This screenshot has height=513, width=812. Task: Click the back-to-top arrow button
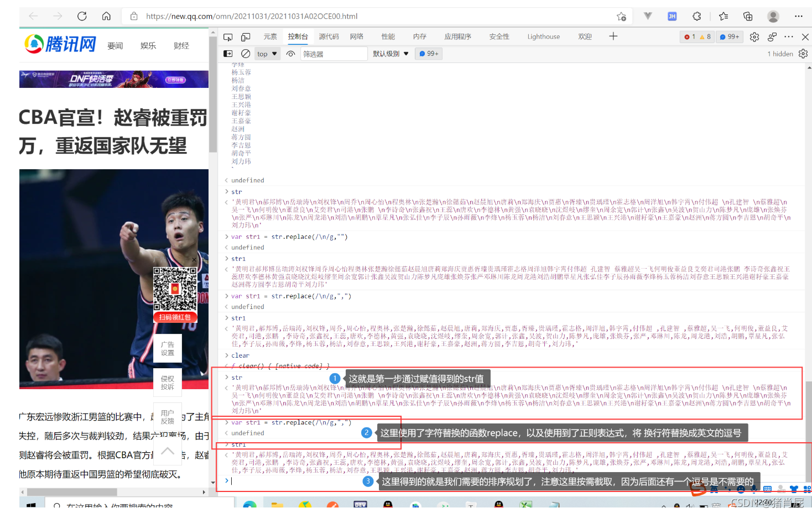coord(168,451)
